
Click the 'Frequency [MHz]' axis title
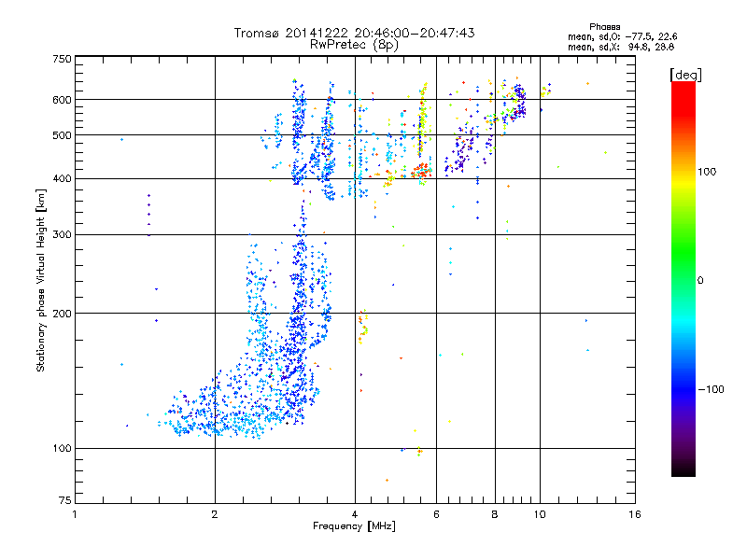click(x=354, y=526)
